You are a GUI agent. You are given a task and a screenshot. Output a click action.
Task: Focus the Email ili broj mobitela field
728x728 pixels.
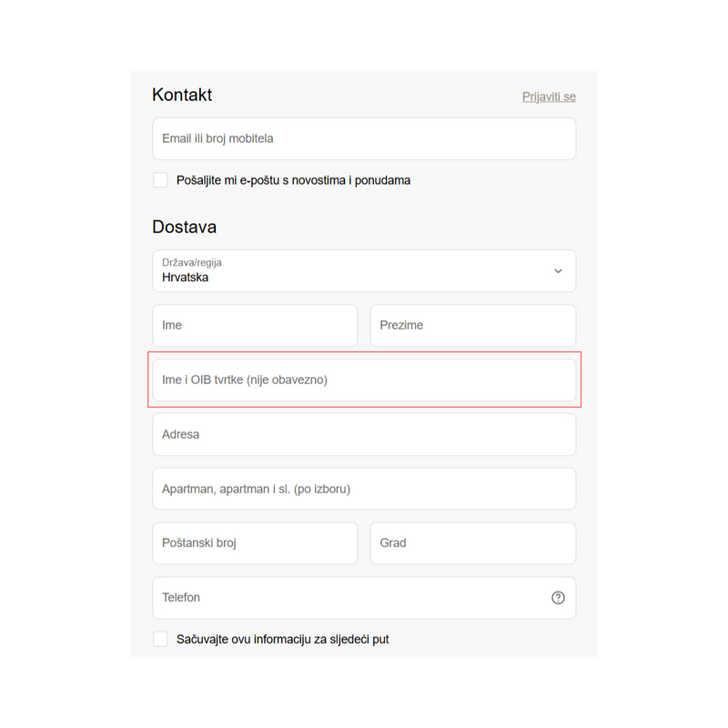[x=364, y=139]
